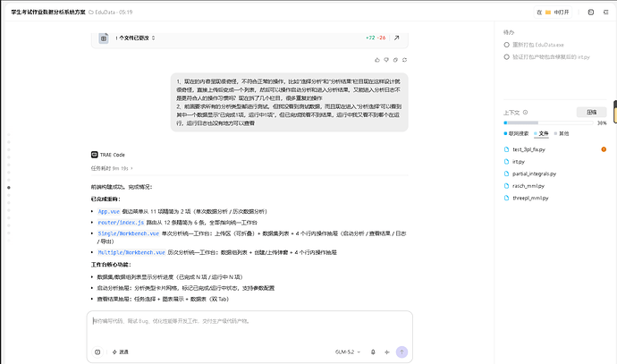Click the 压缩 compress button

pos(591,112)
